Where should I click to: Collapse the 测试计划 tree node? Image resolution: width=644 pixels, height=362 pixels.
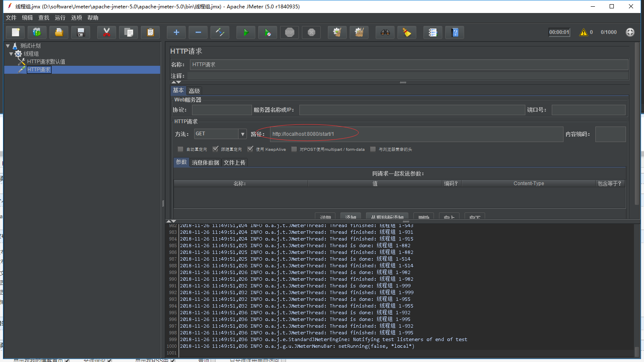(x=8, y=46)
